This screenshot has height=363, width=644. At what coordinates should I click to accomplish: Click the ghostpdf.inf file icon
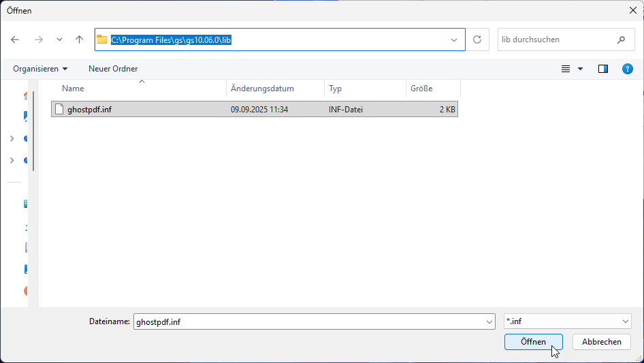(59, 110)
